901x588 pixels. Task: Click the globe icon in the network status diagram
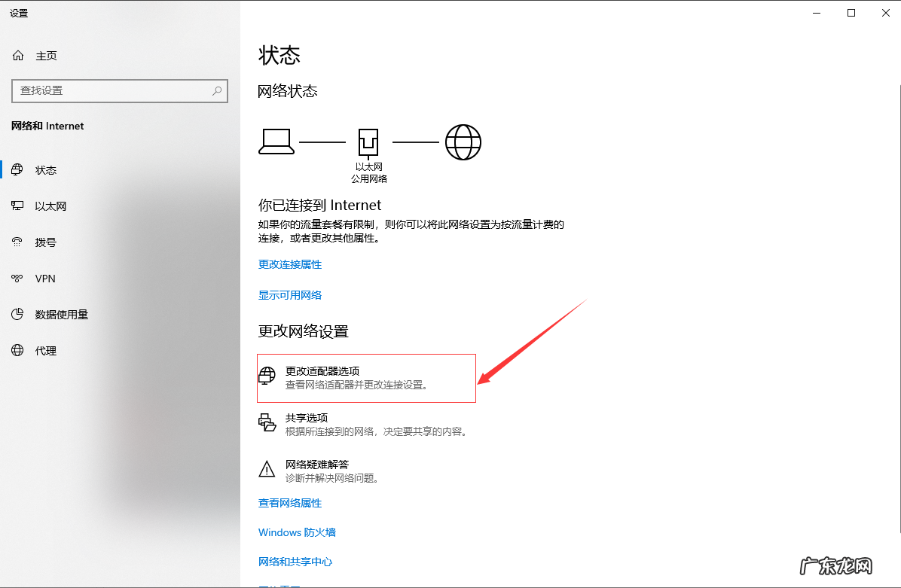(463, 142)
